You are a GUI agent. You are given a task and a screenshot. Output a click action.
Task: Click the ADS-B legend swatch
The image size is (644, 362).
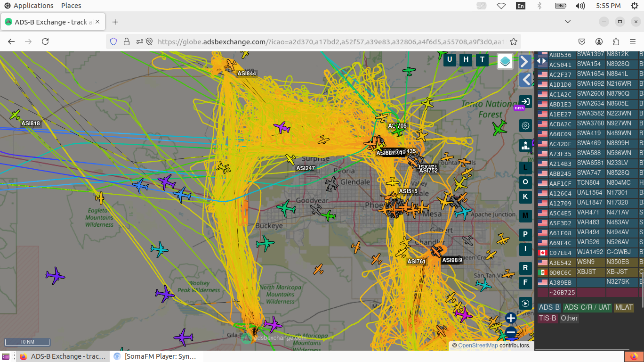tap(549, 307)
